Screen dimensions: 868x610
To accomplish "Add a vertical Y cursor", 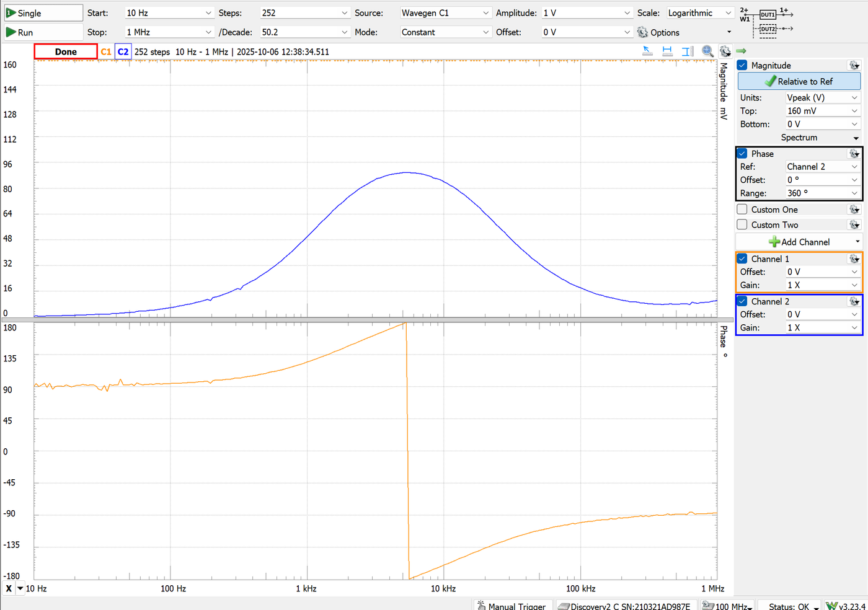I will pyautogui.click(x=687, y=51).
